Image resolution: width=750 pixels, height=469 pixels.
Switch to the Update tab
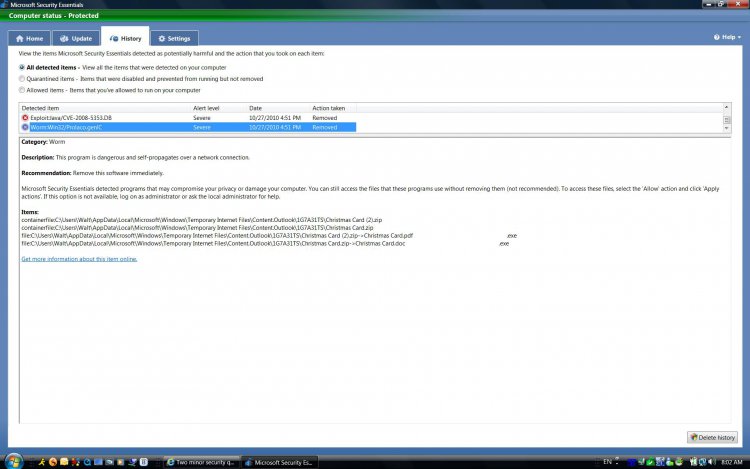point(76,38)
